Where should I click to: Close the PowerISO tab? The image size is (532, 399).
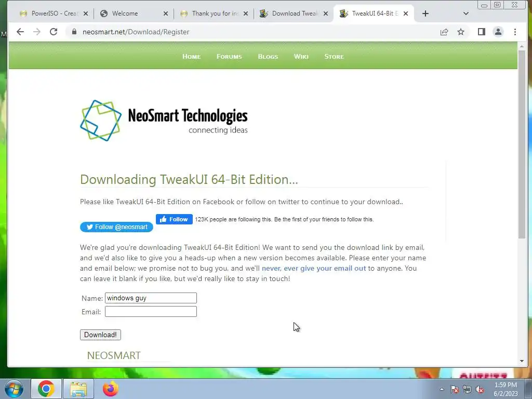tap(86, 14)
